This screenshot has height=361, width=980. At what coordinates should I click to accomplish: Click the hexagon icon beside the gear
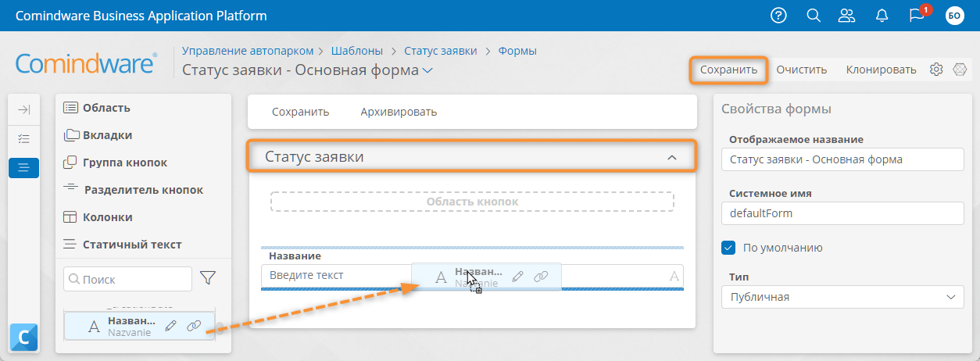tap(960, 70)
